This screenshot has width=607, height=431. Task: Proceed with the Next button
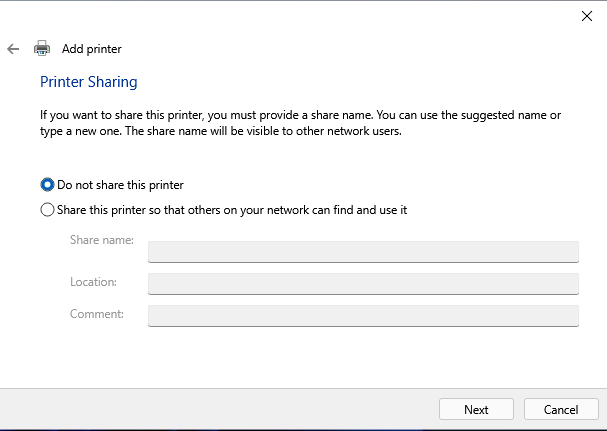pyautogui.click(x=476, y=409)
